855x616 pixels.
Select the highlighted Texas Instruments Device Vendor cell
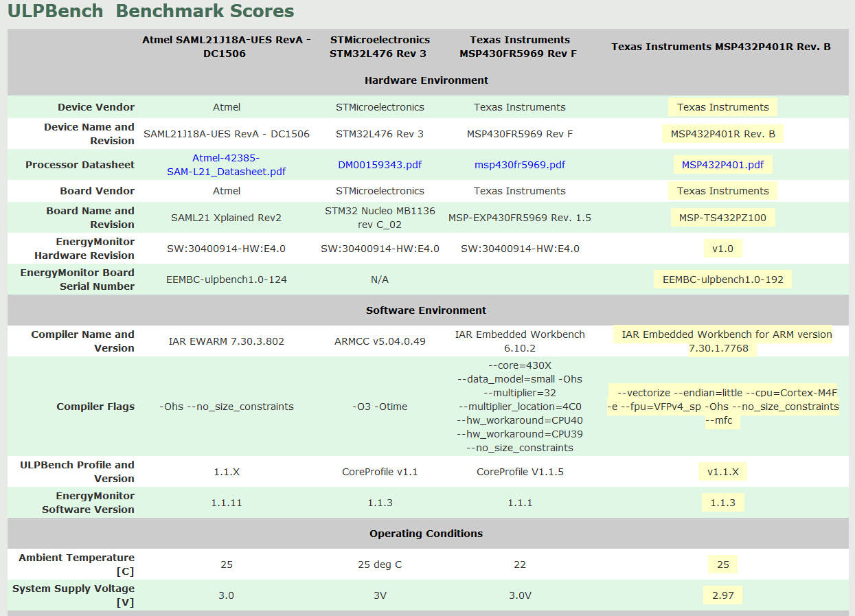(722, 107)
